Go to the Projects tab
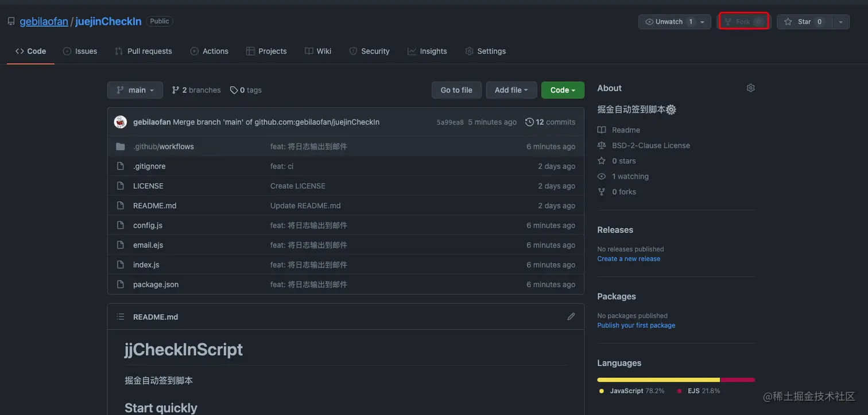Screen dimensions: 868x415 tap(266, 51)
